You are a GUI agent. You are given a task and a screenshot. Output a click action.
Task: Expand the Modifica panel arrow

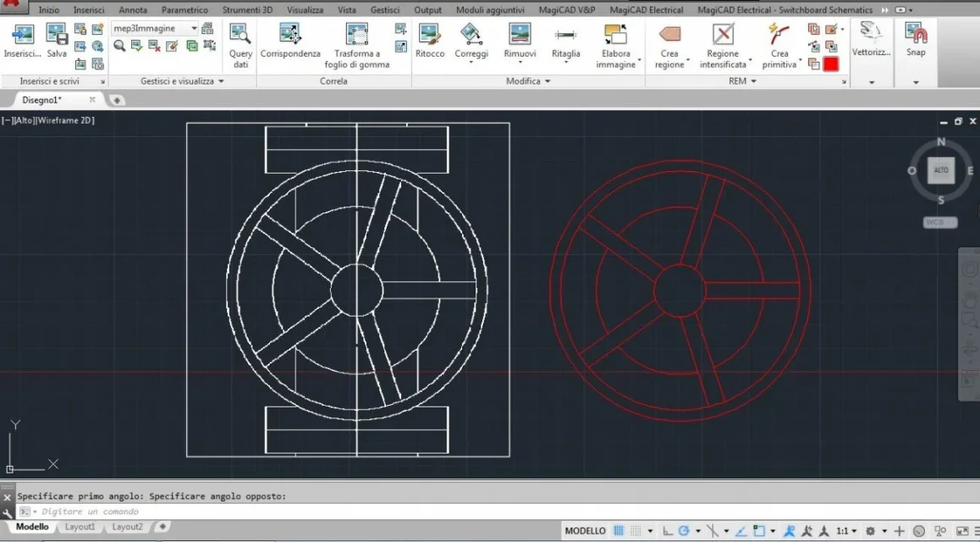point(548,81)
